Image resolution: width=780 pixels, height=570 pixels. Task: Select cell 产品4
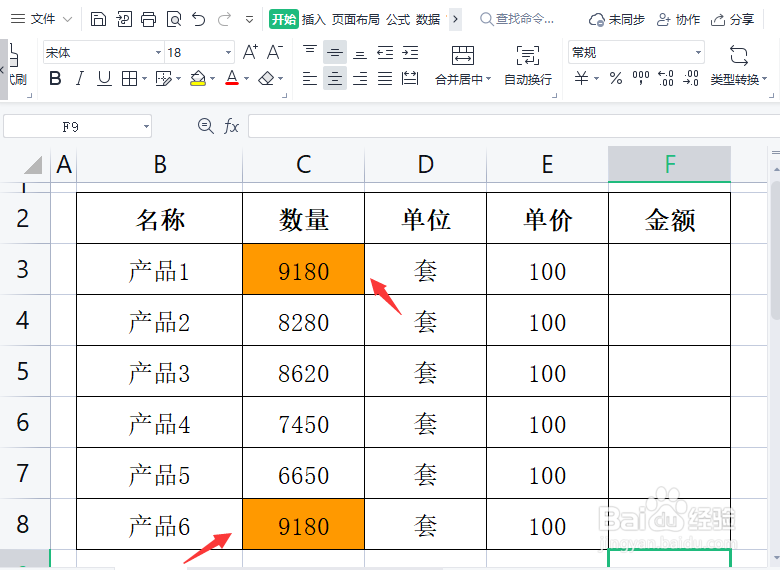(x=160, y=422)
